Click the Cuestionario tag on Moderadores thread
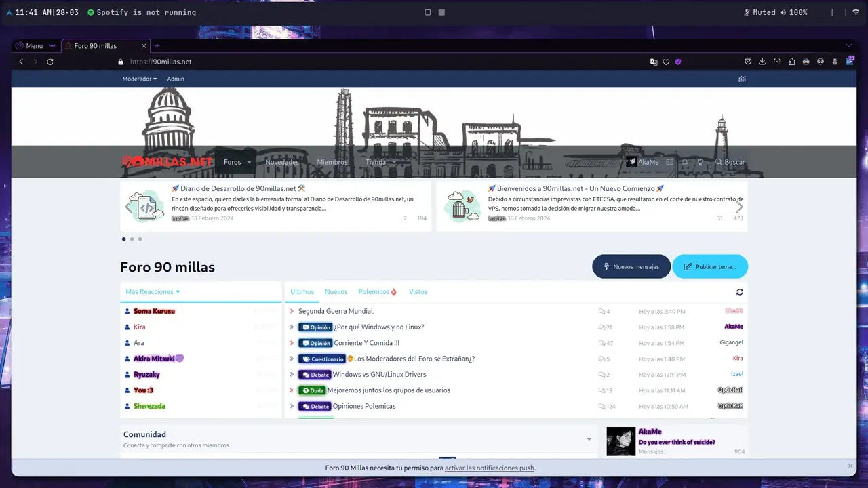This screenshot has height=488, width=868. tap(322, 359)
